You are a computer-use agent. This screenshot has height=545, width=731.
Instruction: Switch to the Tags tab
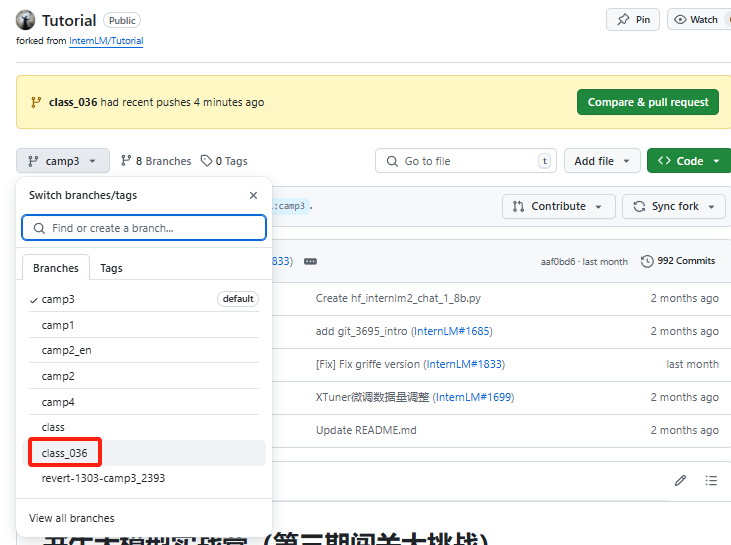point(111,268)
